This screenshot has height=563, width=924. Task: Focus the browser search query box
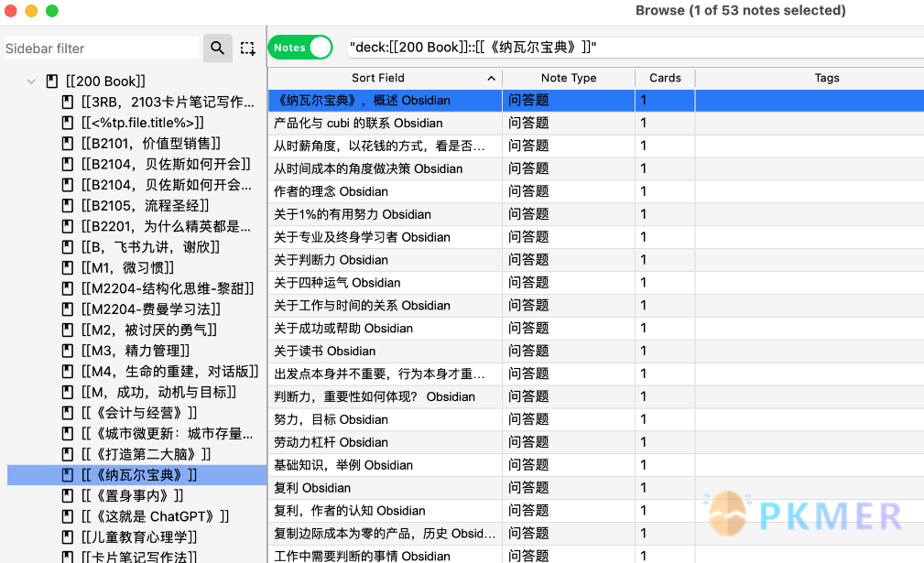point(636,47)
